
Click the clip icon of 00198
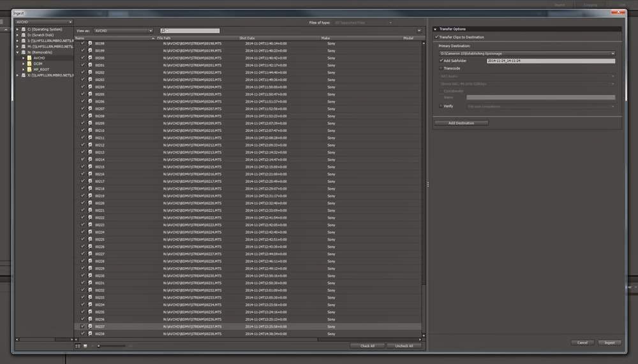click(x=90, y=43)
